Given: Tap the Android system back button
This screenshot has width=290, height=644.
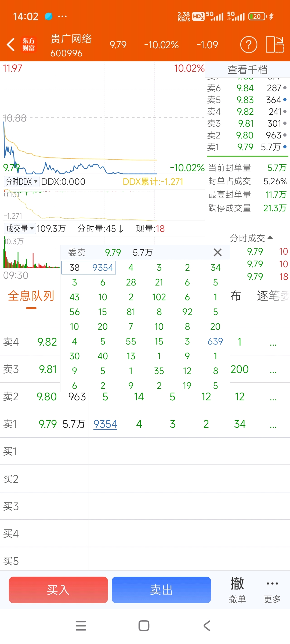Looking at the screenshot, I should (207, 626).
